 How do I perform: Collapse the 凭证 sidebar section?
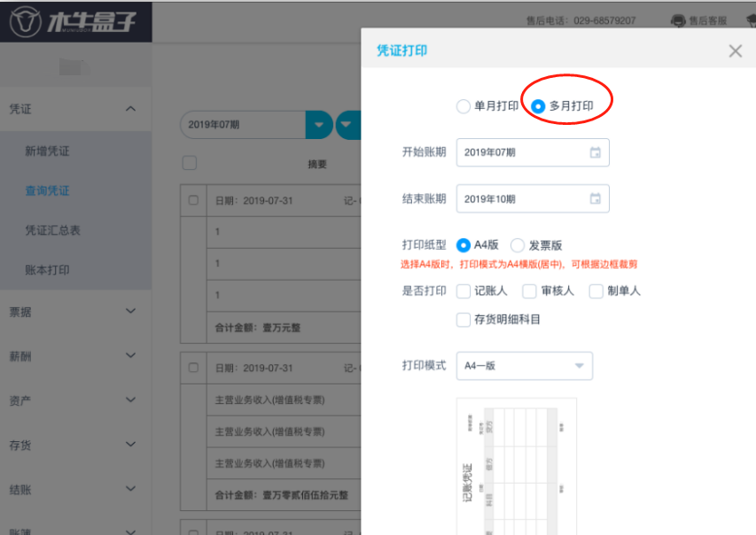[130, 109]
